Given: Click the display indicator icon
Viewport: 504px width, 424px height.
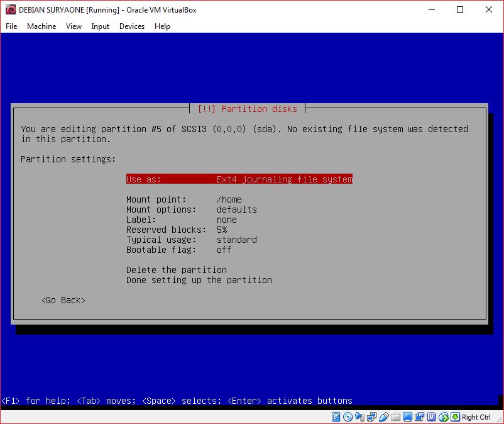Looking at the screenshot, I should pos(408,417).
